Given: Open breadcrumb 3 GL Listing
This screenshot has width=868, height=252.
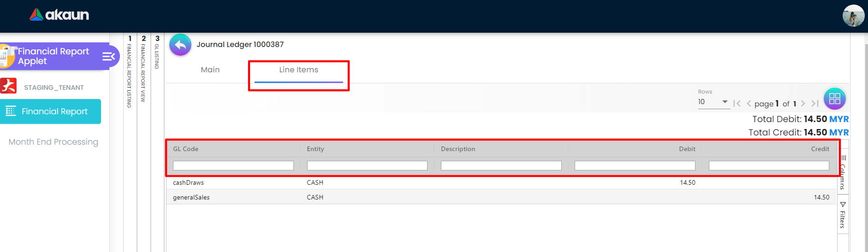Looking at the screenshot, I should [x=157, y=52].
